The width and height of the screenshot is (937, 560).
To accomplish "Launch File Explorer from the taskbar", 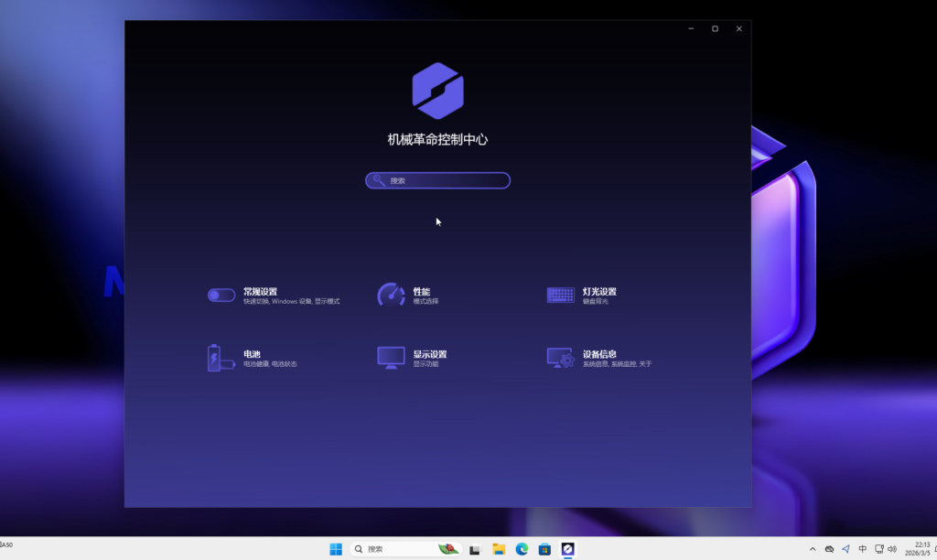I will pyautogui.click(x=499, y=549).
